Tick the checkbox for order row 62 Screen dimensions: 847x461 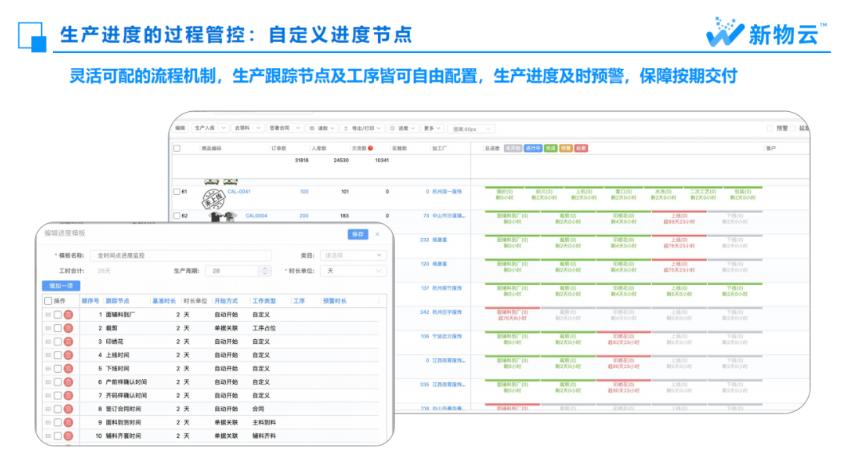click(x=177, y=216)
